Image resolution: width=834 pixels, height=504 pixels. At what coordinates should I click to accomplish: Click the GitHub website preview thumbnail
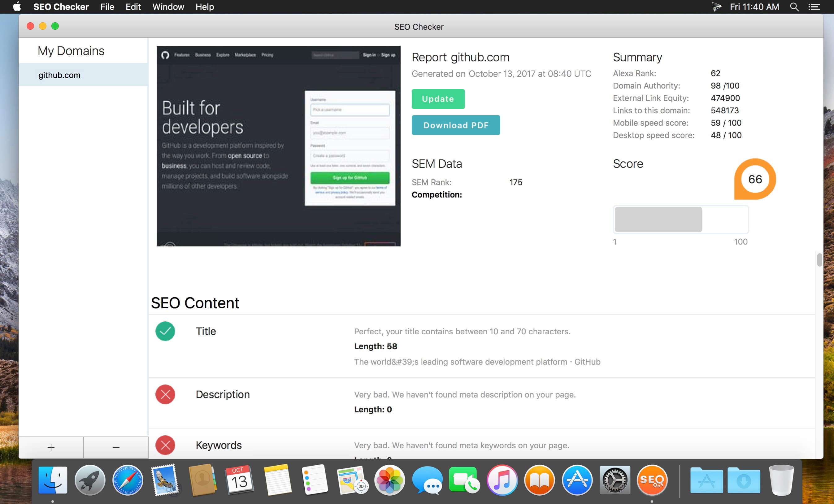click(x=278, y=146)
